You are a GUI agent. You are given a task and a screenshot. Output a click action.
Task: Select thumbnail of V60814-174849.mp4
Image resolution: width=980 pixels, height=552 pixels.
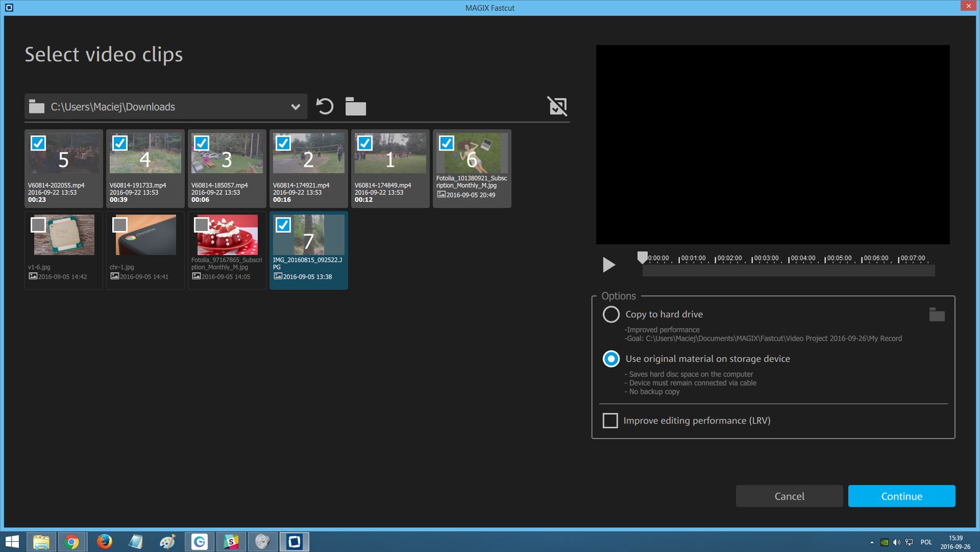390,153
